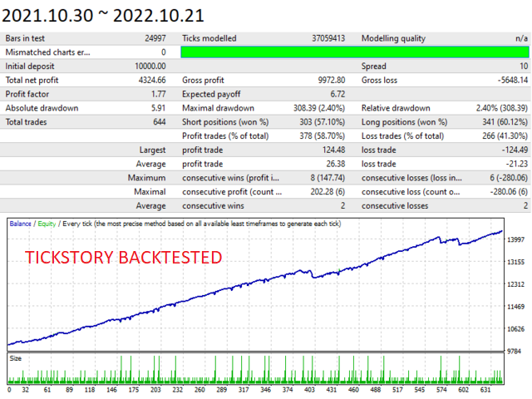Screen dimensions: 532x399
Task: Click the 10626 value on chart axis
Action: pos(515,329)
